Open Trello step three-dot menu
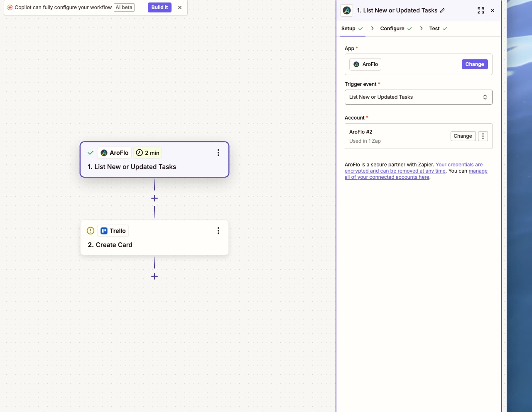 point(218,231)
